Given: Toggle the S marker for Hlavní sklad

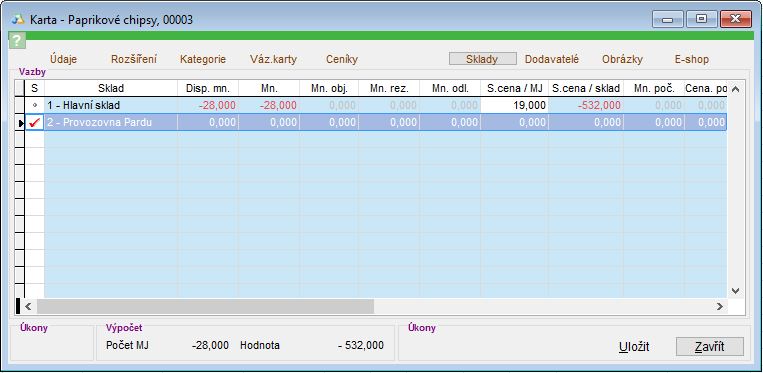Looking at the screenshot, I should click(x=34, y=105).
